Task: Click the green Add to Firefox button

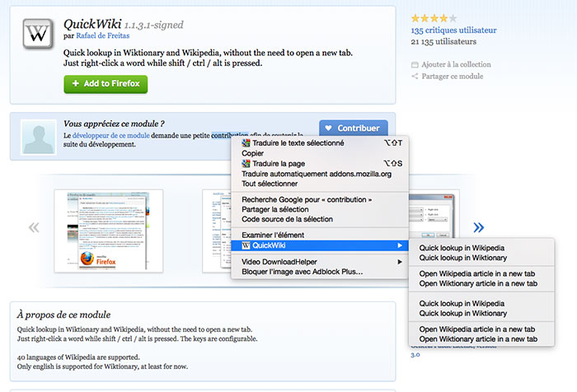Action: click(x=106, y=84)
